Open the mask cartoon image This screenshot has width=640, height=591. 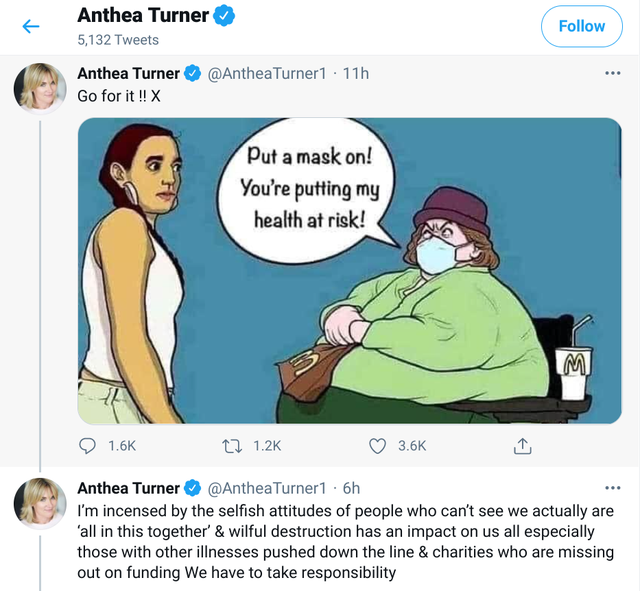[x=349, y=270]
